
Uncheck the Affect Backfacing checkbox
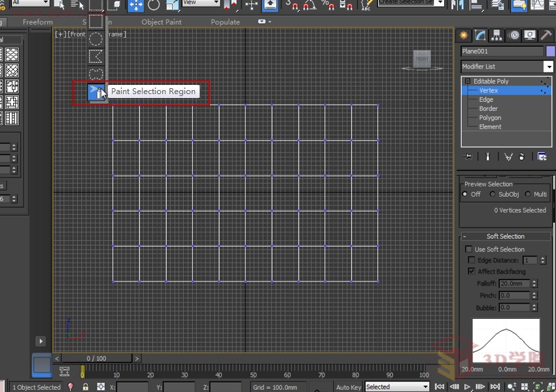coord(471,271)
